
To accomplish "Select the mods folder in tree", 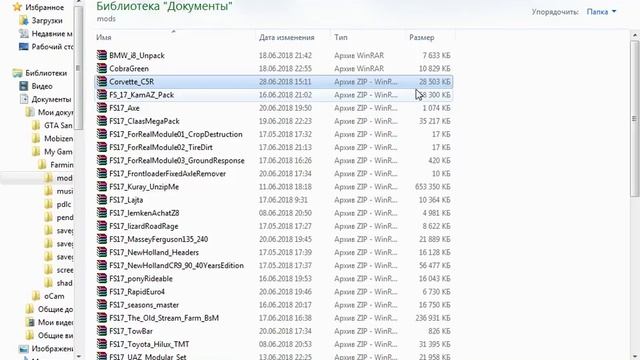I will [x=64, y=178].
